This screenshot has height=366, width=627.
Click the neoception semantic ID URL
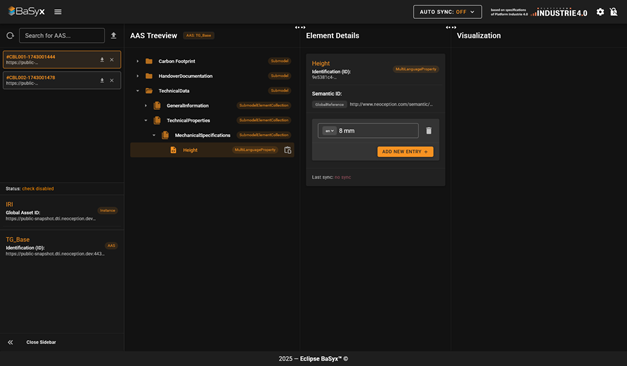[x=391, y=104]
